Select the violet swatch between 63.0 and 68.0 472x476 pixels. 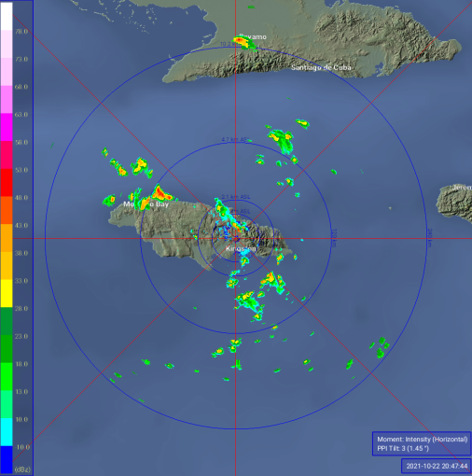(7, 99)
